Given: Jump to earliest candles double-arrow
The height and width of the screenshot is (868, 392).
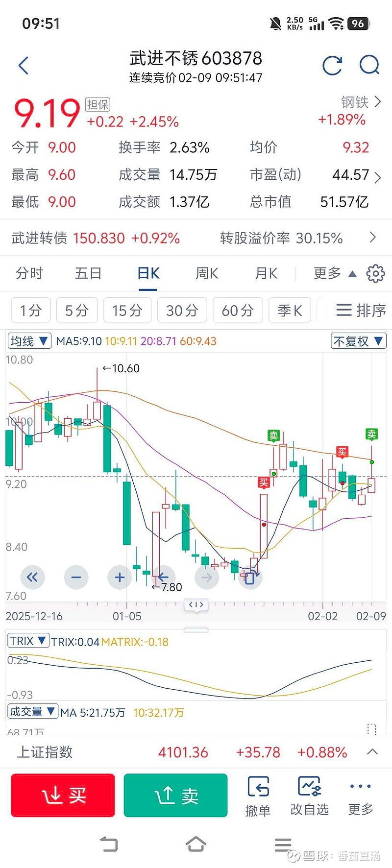Looking at the screenshot, I should [x=32, y=578].
